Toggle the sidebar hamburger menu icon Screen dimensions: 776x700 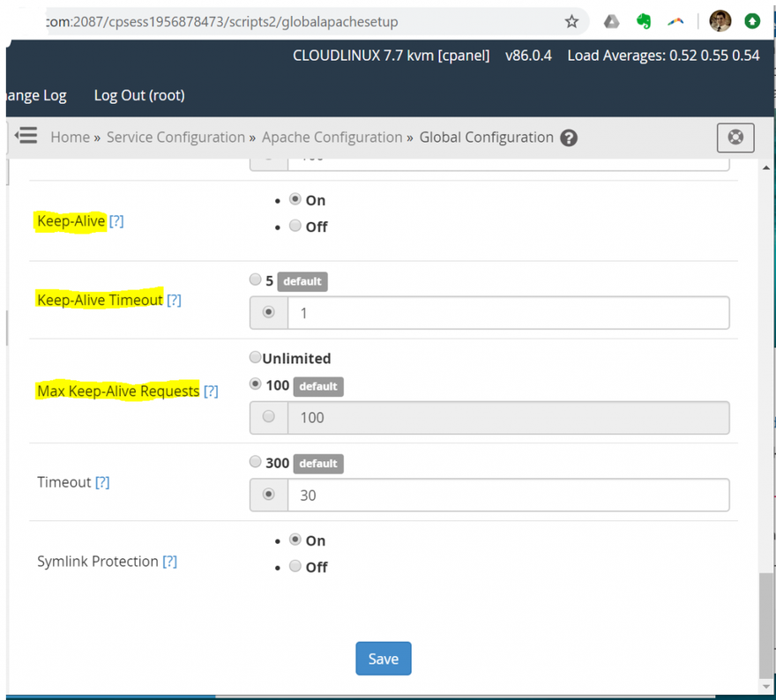(26, 136)
